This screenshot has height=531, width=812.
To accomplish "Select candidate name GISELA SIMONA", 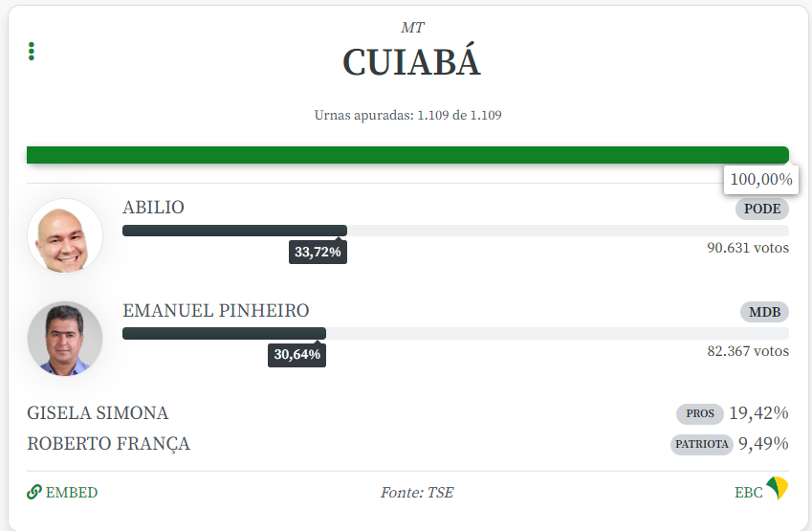I will point(98,413).
